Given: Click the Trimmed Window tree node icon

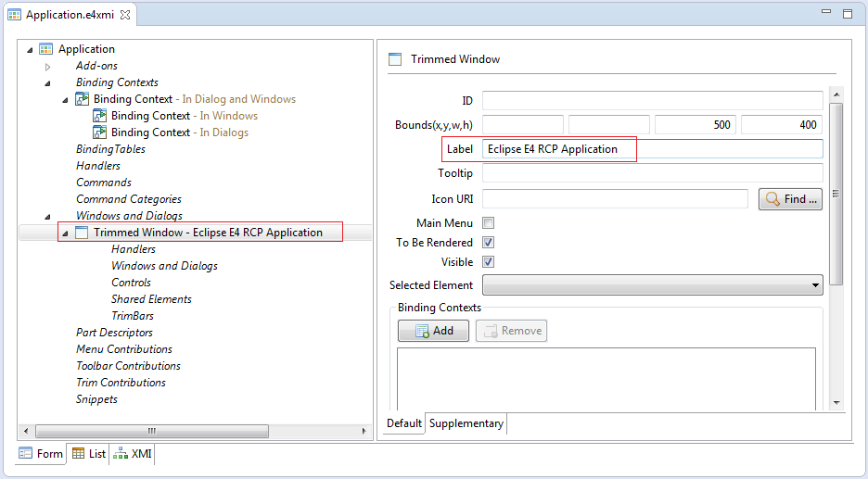Looking at the screenshot, I should coord(82,233).
